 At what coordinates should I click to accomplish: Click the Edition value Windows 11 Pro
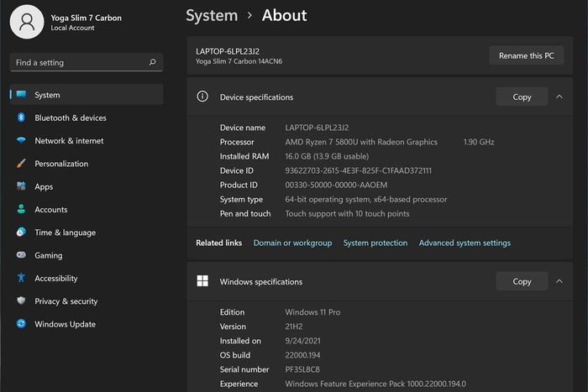click(312, 311)
